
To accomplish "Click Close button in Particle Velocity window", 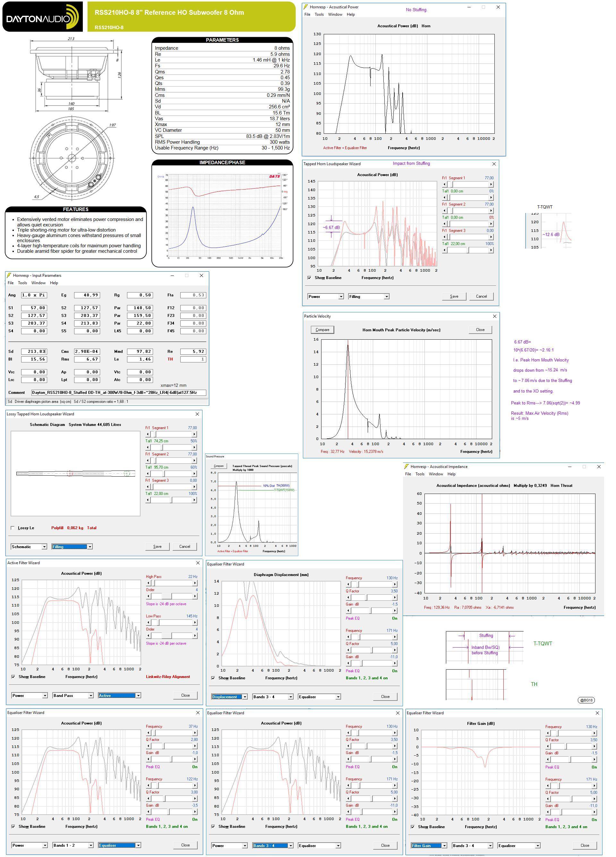I will pos(480,329).
